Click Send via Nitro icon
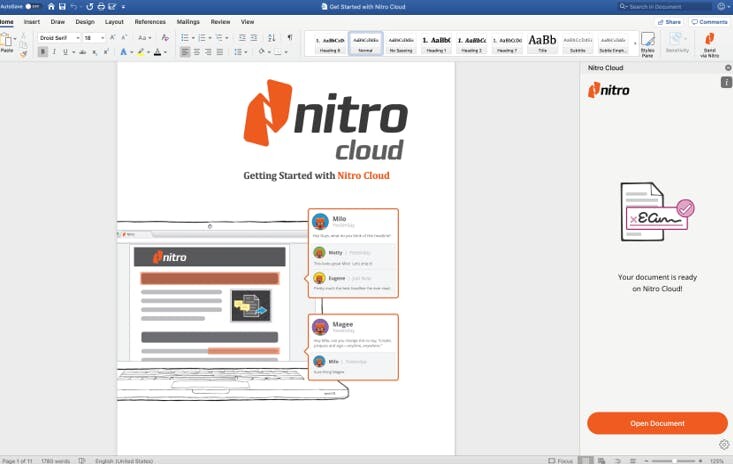Viewport: 733px width, 464px height. 710,45
